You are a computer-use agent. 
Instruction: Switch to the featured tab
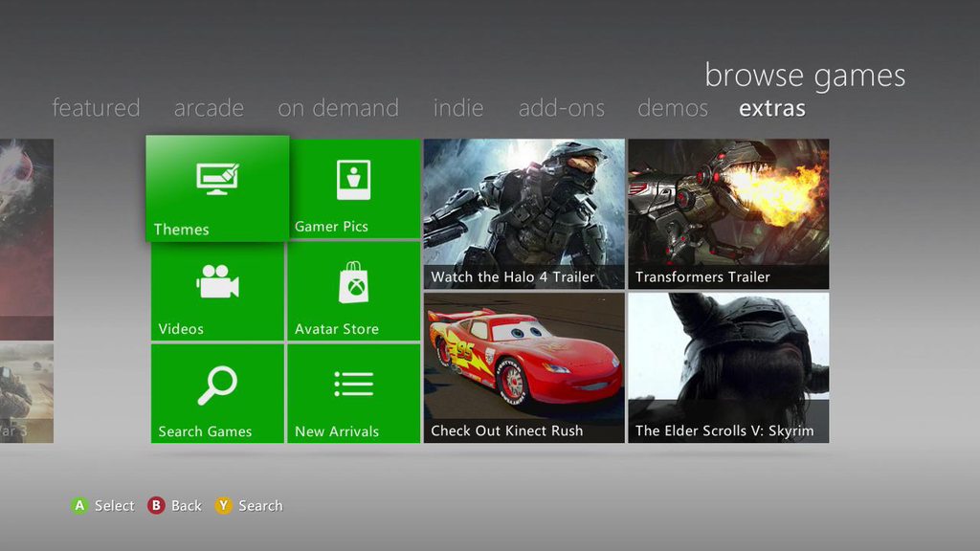pos(97,108)
